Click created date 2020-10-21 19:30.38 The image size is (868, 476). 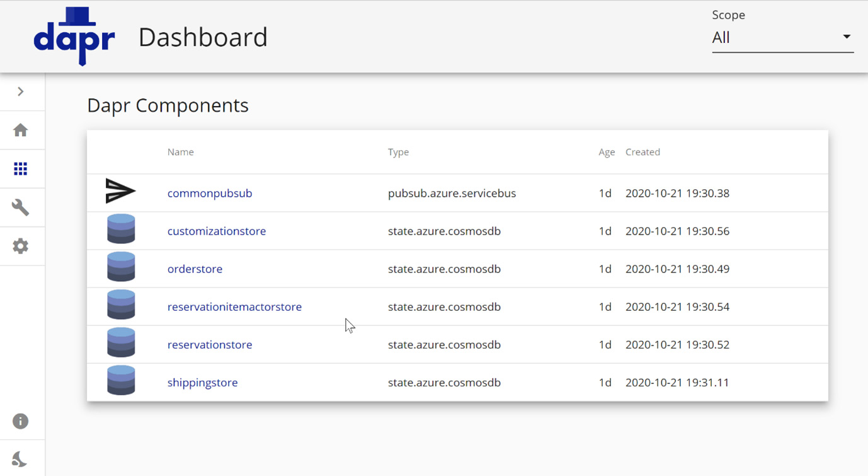(x=677, y=193)
